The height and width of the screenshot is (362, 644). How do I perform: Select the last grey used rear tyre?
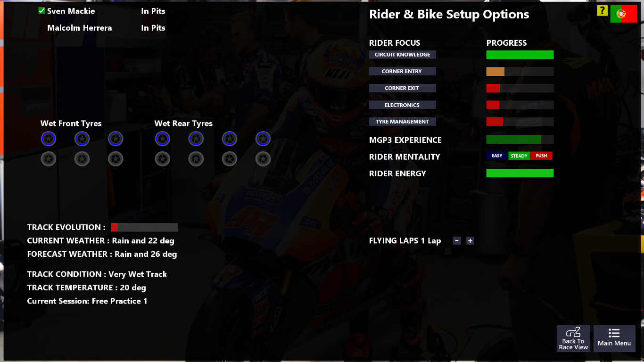click(x=263, y=159)
